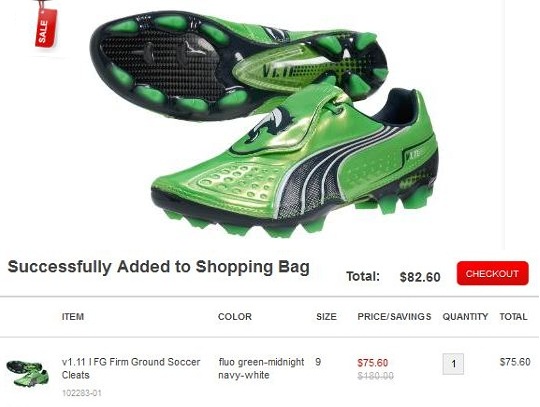Click the sale price $75.60 in red
Viewport: 540px width, 407px height.
click(373, 363)
